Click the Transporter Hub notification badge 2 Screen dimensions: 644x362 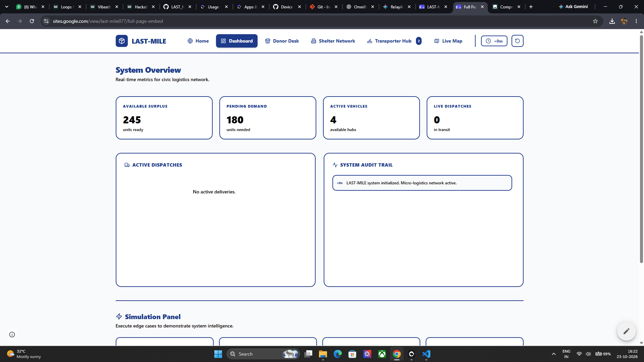point(419,41)
